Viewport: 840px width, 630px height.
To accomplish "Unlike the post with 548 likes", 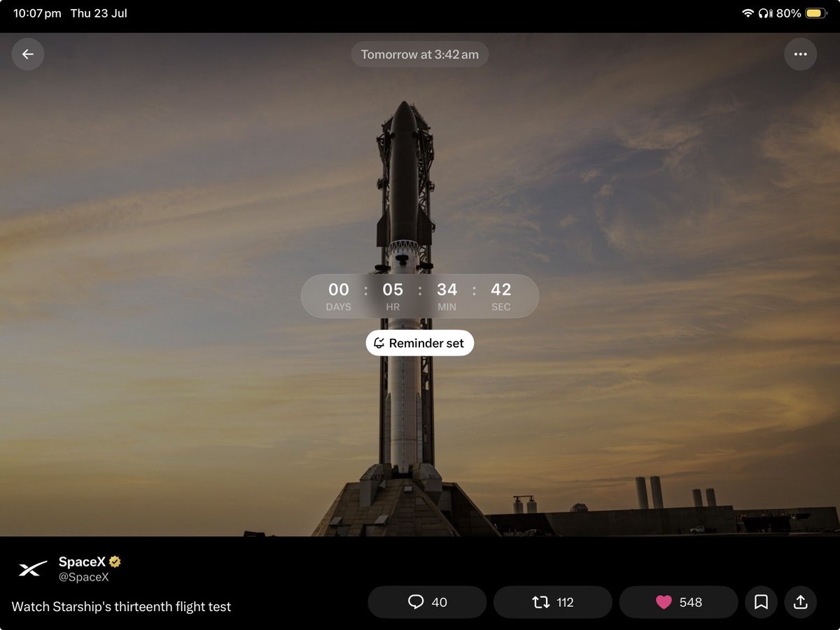I will pyautogui.click(x=679, y=602).
